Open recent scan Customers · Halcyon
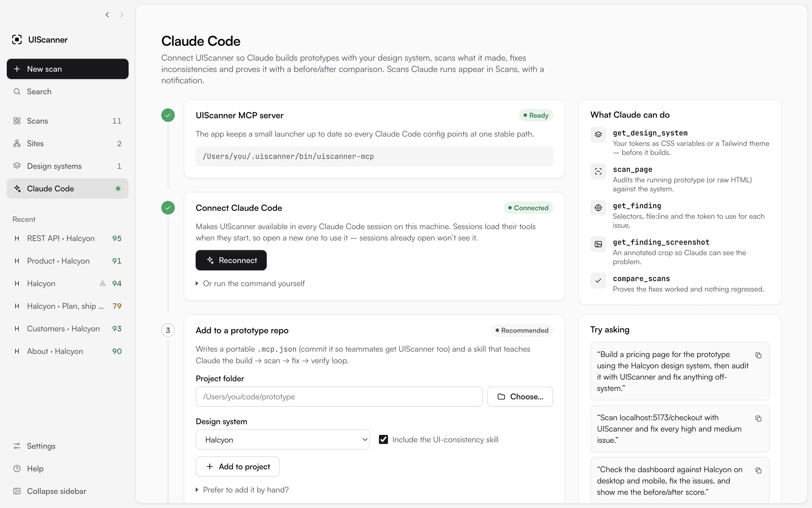The image size is (812, 508). [x=67, y=329]
